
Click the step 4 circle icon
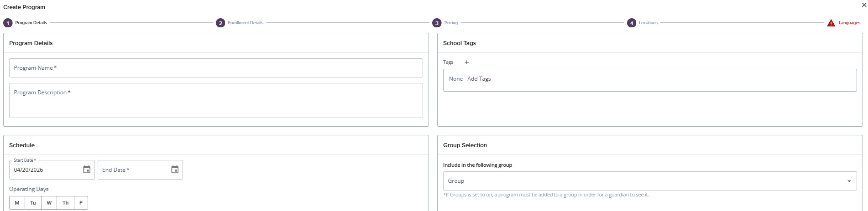point(632,23)
